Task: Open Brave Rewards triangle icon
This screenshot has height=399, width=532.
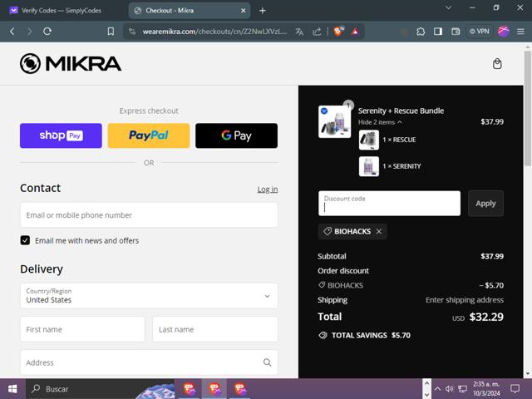Action: 355,32
